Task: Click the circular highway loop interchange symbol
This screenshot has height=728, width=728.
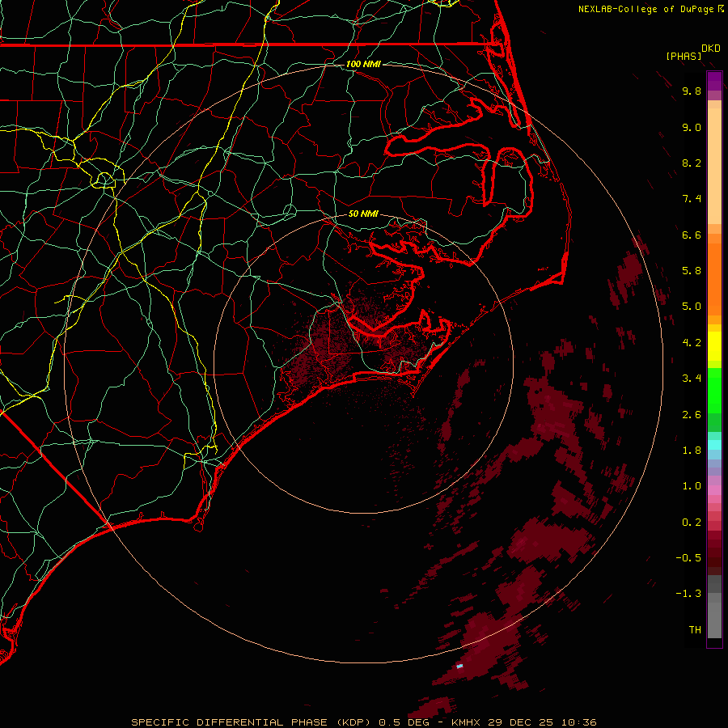Action: click(x=104, y=180)
